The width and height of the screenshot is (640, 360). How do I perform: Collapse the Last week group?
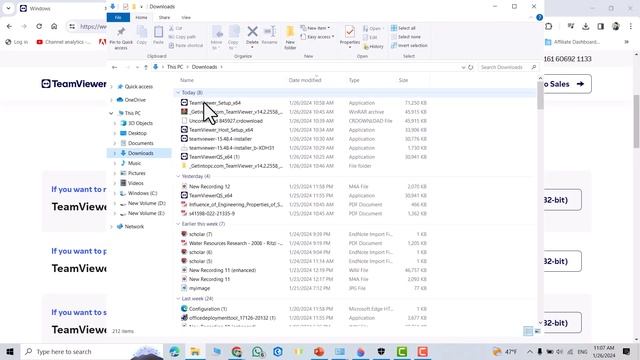pos(178,299)
